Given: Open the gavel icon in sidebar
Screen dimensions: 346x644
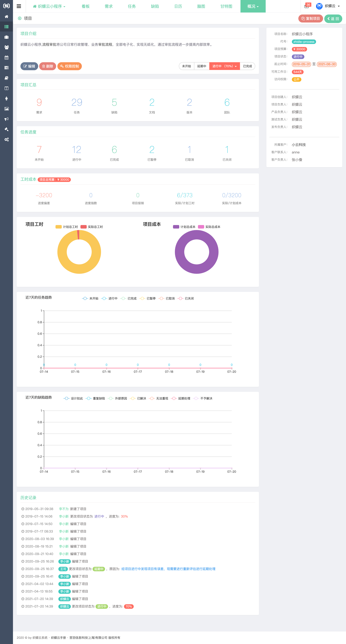Looking at the screenshot, I should pos(6,129).
